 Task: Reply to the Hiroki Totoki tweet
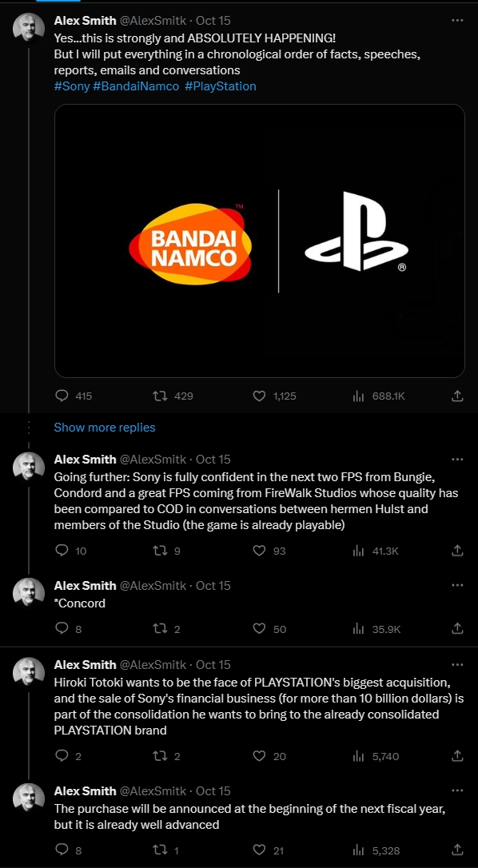pyautogui.click(x=62, y=756)
